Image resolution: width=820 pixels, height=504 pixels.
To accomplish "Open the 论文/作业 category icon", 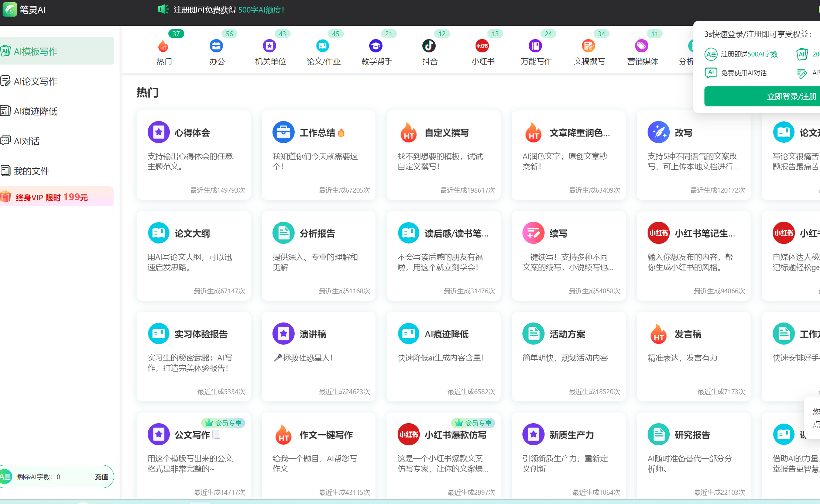I will point(323,46).
